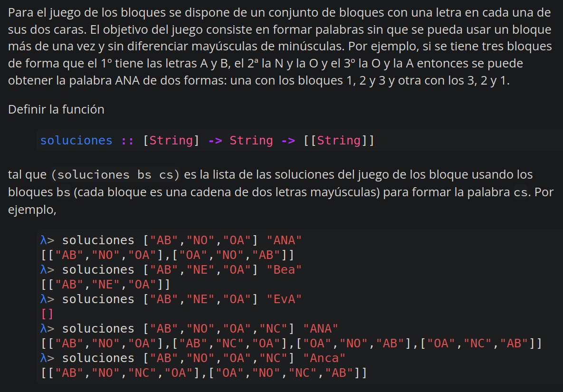Click the "ANA" argument in the first example command
This screenshot has height=392, width=563.
pos(284,240)
